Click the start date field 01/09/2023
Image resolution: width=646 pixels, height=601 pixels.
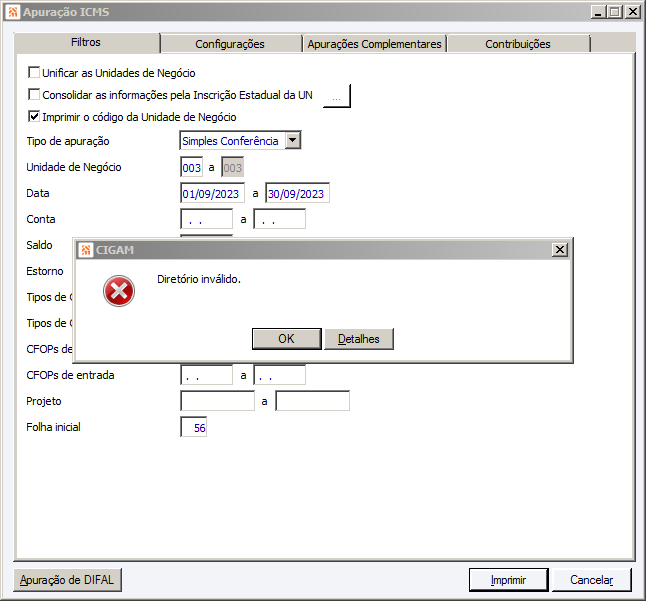[213, 193]
